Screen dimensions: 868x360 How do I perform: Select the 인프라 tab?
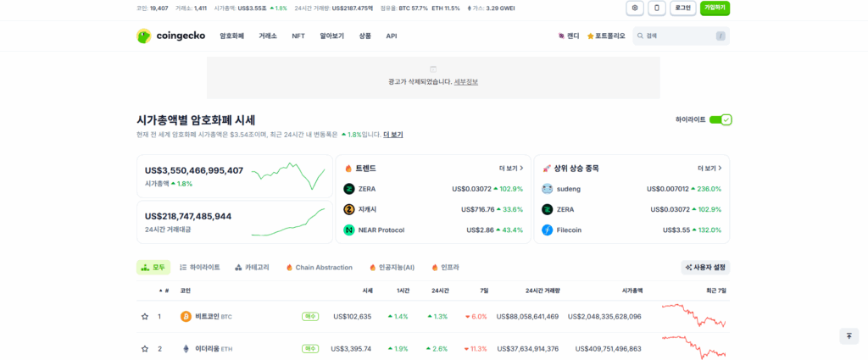click(446, 267)
